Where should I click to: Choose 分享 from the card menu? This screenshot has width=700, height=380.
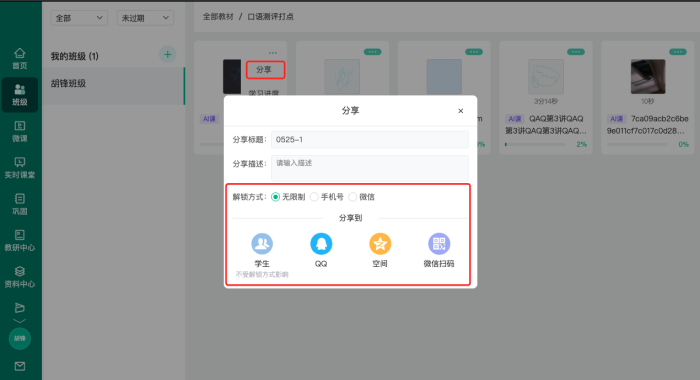[265, 70]
